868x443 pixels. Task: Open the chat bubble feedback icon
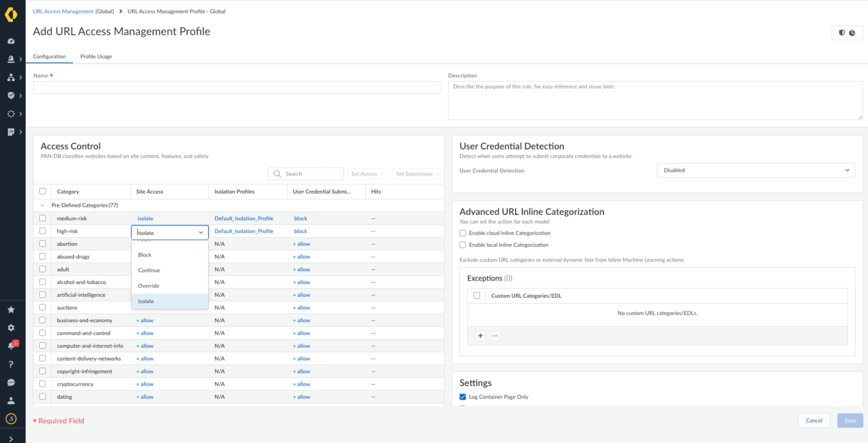(x=11, y=382)
